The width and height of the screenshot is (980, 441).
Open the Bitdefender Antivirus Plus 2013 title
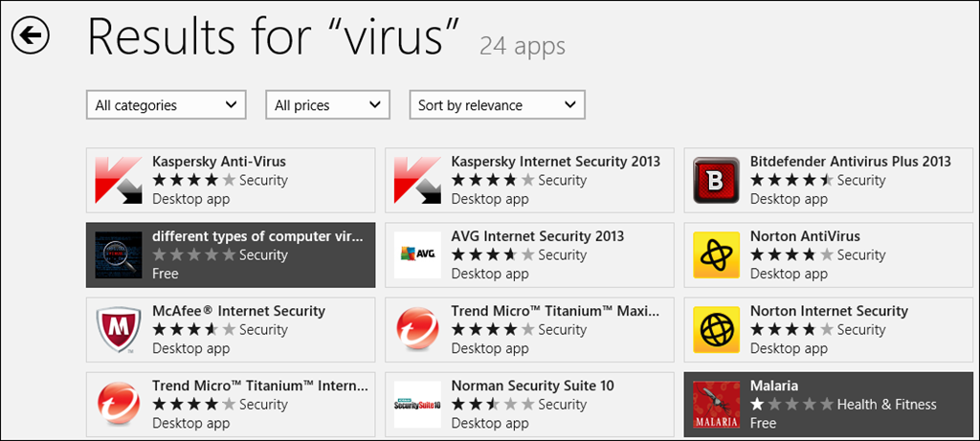point(850,162)
